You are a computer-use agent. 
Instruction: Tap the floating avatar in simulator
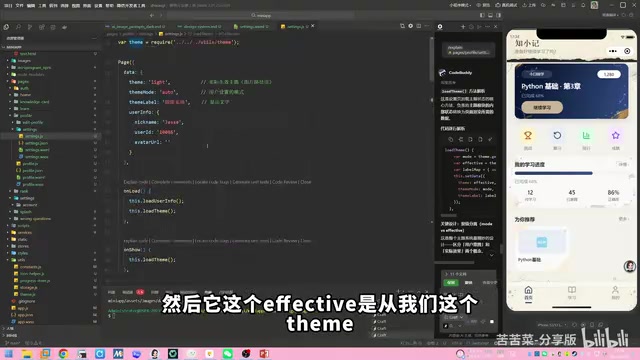coord(630,266)
